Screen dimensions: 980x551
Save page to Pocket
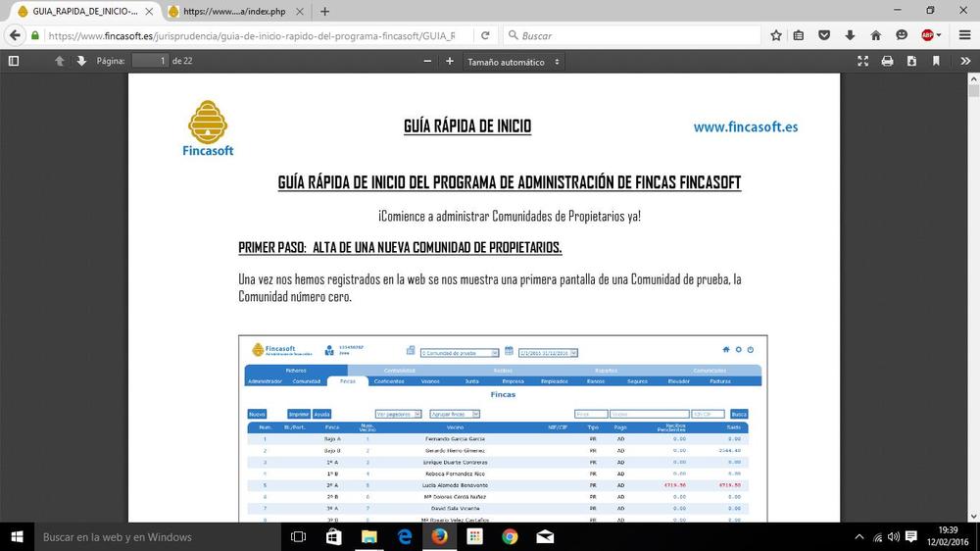[x=824, y=35]
